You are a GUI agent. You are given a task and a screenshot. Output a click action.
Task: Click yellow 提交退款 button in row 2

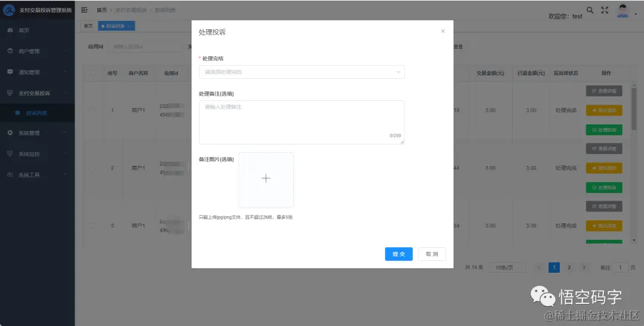(x=603, y=168)
